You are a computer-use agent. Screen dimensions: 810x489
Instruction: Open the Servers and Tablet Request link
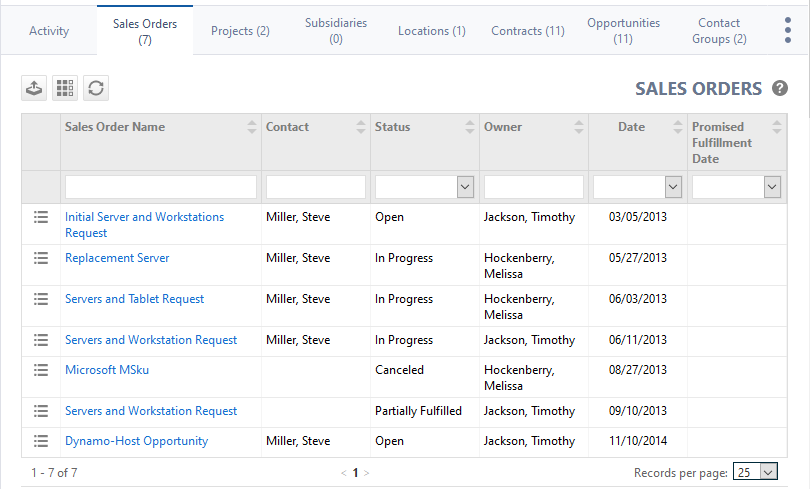point(134,299)
